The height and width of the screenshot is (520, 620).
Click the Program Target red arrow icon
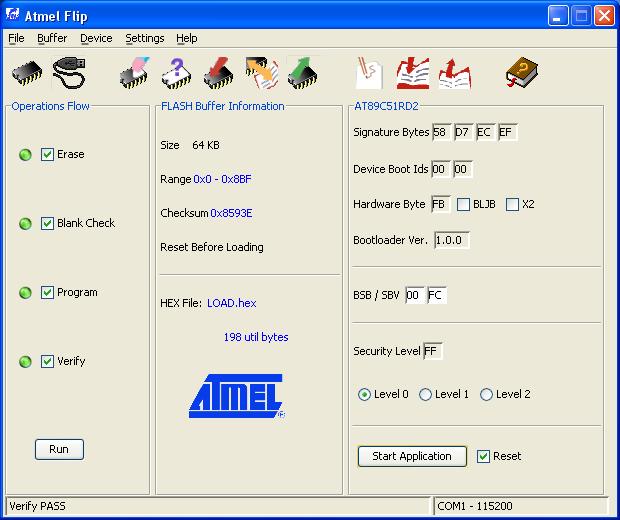click(218, 73)
